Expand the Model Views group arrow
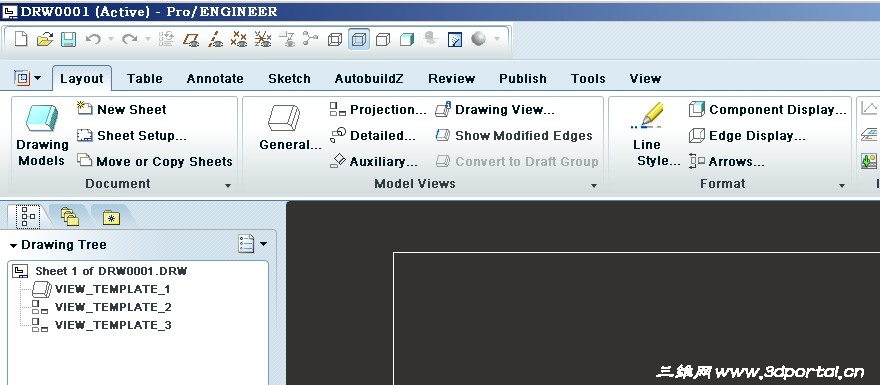Screen dimensions: 880x385 coord(594,185)
